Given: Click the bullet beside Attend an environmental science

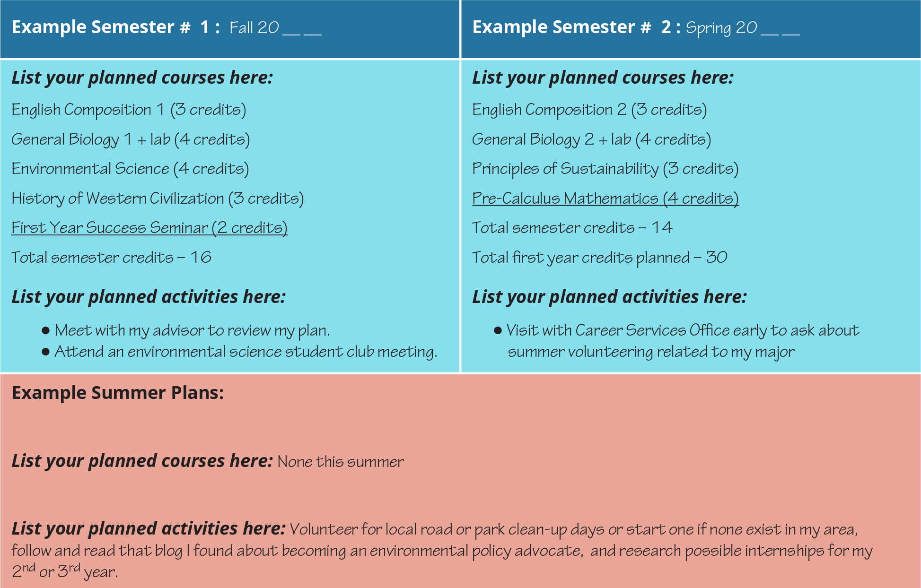Looking at the screenshot, I should (x=46, y=352).
